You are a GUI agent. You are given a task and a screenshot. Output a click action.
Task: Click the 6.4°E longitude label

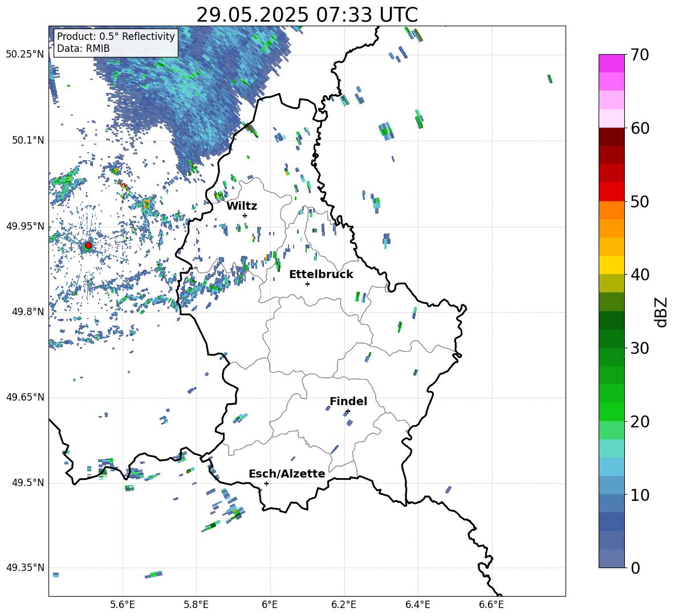(418, 605)
